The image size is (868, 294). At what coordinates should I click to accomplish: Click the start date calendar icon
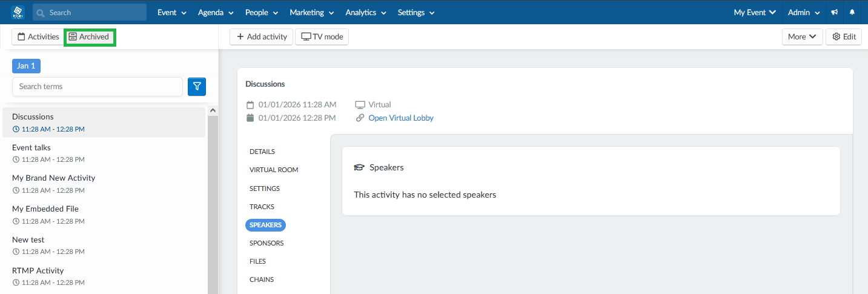tap(250, 105)
